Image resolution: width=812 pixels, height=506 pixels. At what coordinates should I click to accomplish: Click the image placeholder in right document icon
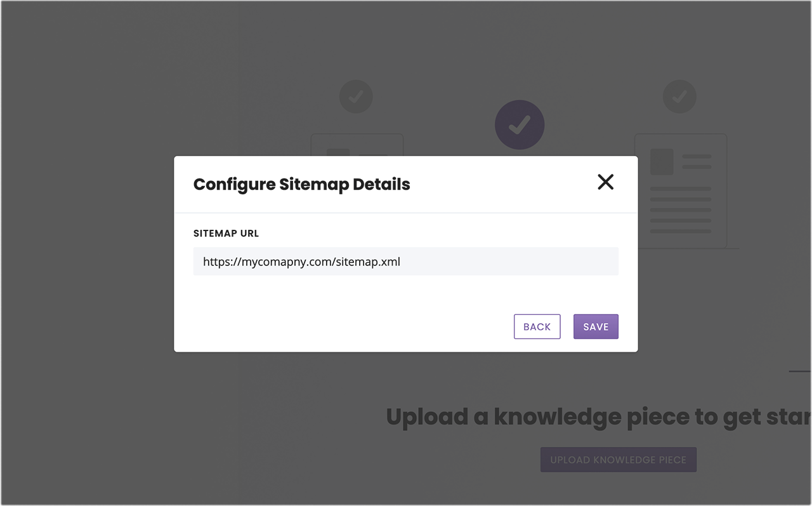pyautogui.click(x=662, y=162)
